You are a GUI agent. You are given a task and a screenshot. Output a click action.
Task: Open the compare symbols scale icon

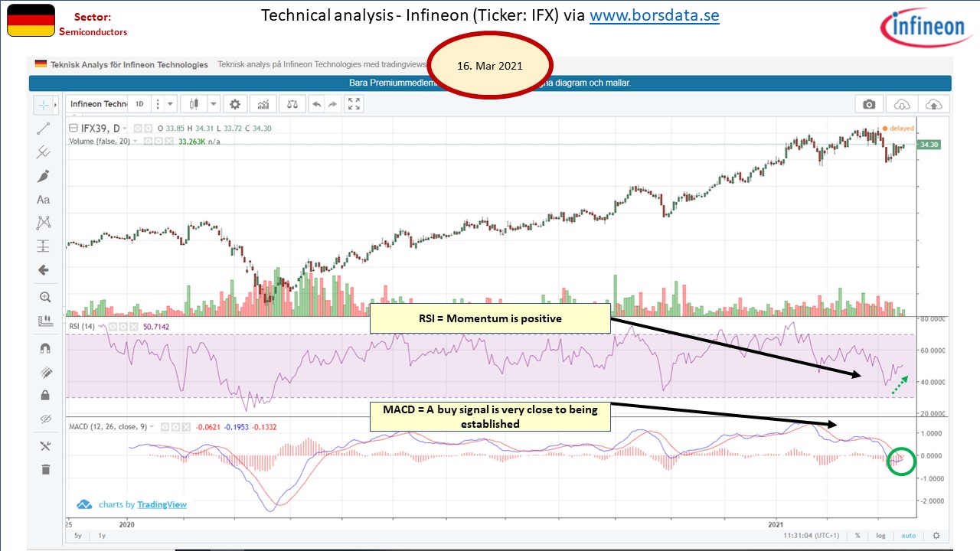(x=292, y=104)
